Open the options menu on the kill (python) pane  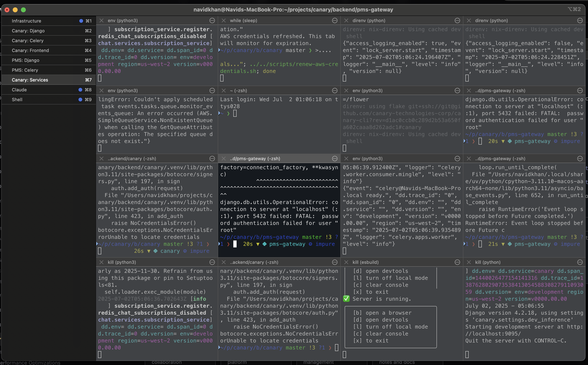point(580,262)
